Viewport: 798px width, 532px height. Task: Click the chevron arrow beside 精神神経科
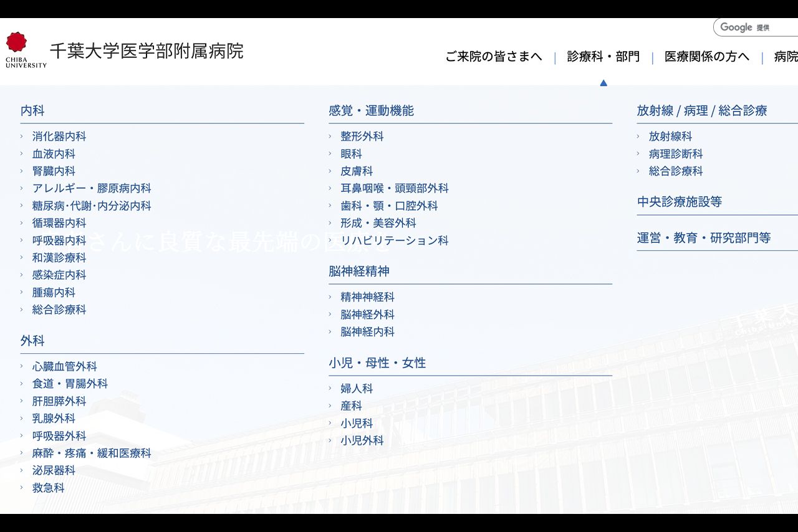click(x=330, y=297)
